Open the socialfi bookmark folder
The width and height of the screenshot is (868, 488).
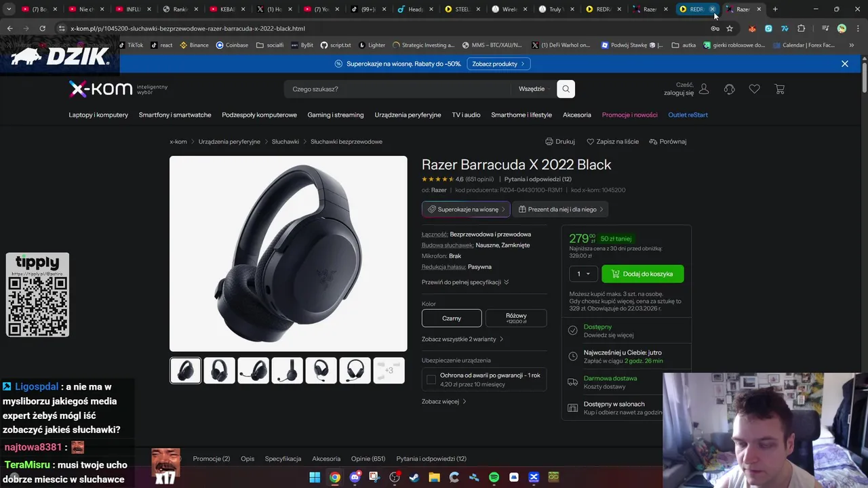click(270, 45)
